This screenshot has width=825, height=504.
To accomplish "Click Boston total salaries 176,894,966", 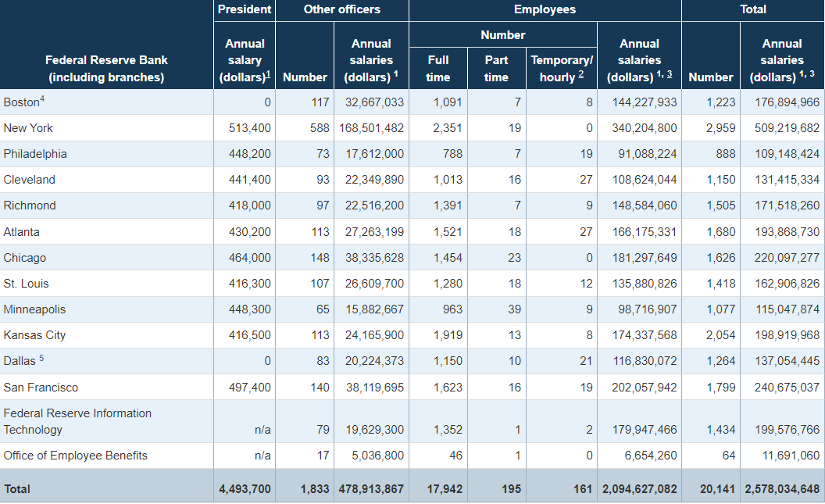I will click(787, 102).
